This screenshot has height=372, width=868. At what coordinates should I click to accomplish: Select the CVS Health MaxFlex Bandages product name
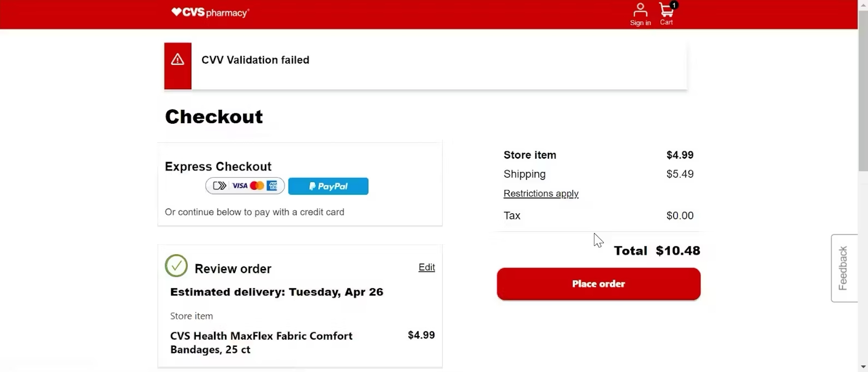tap(261, 342)
